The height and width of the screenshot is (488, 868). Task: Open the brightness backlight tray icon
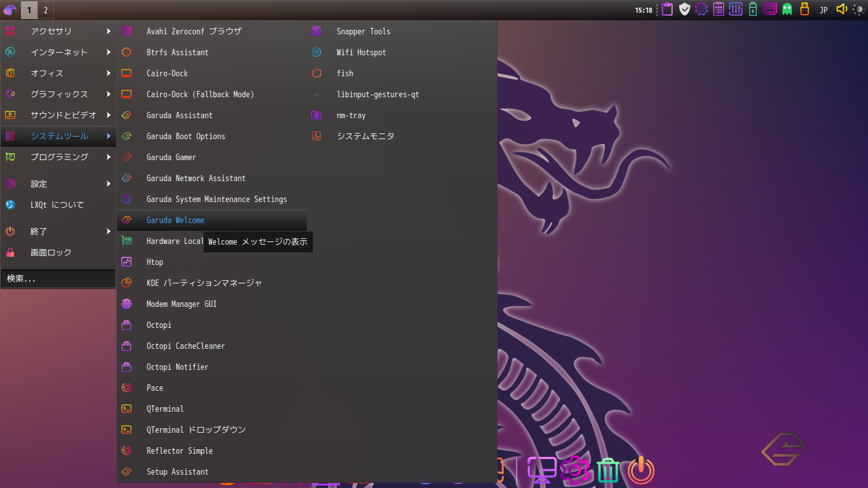click(x=858, y=10)
